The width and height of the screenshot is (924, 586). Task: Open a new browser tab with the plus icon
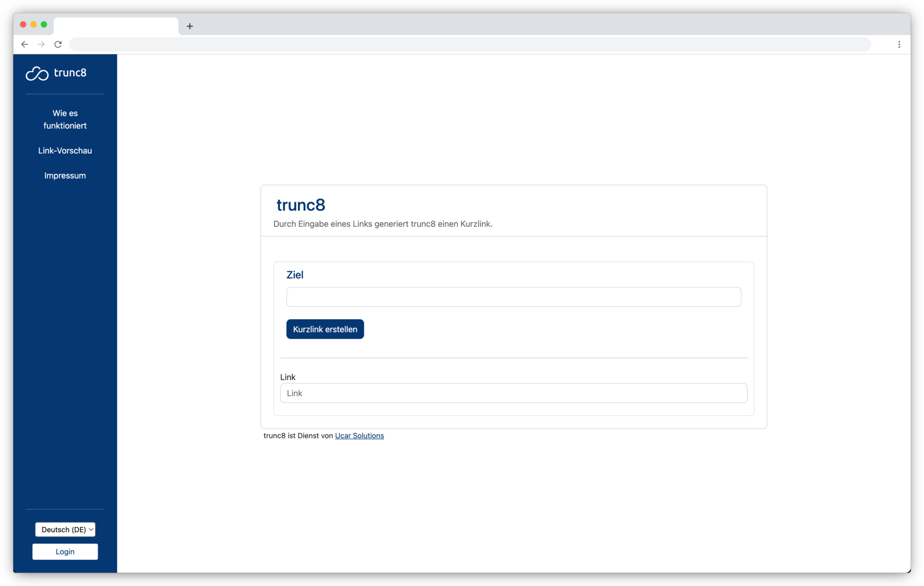tap(189, 26)
